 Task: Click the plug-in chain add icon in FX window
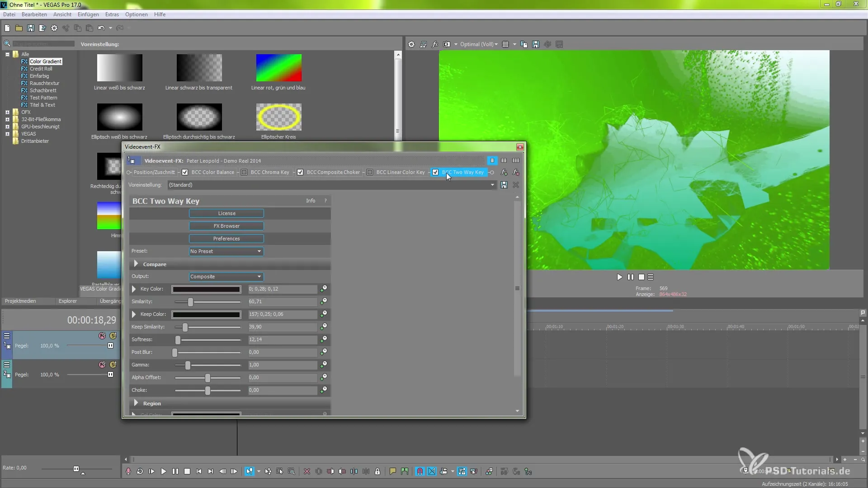(x=504, y=172)
